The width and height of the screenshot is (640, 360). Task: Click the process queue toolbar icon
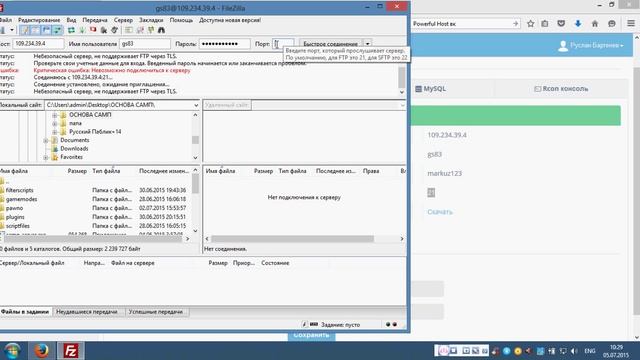click(82, 30)
